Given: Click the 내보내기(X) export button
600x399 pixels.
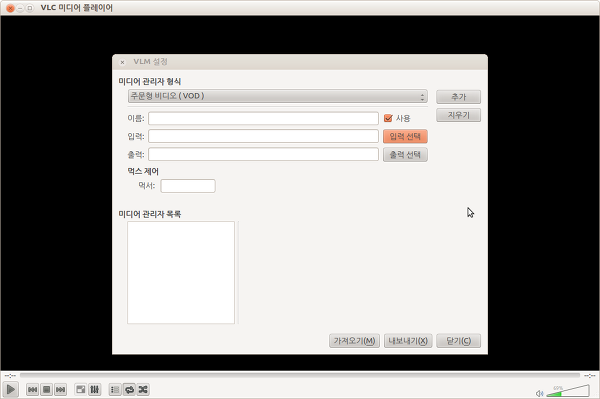Looking at the screenshot, I should click(408, 340).
